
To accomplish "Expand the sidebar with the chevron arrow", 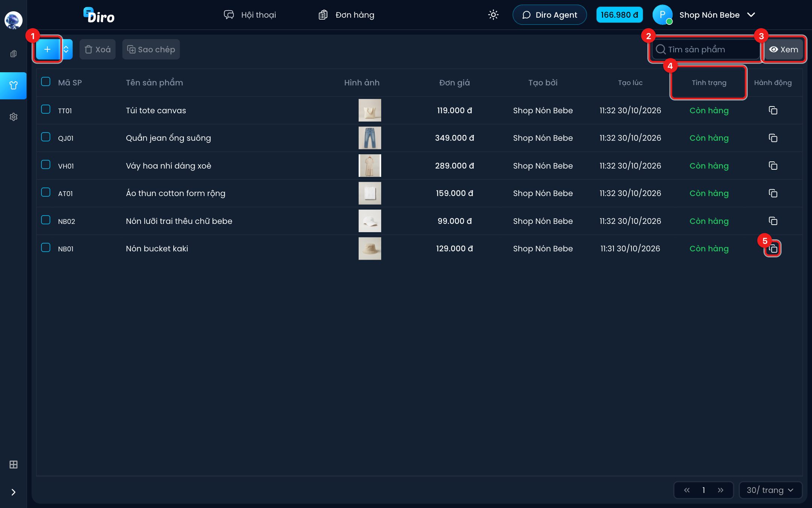I will (13, 492).
